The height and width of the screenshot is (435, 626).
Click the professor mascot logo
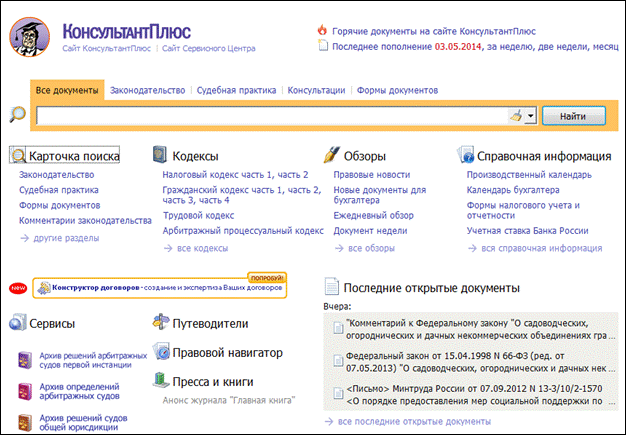coord(30,37)
